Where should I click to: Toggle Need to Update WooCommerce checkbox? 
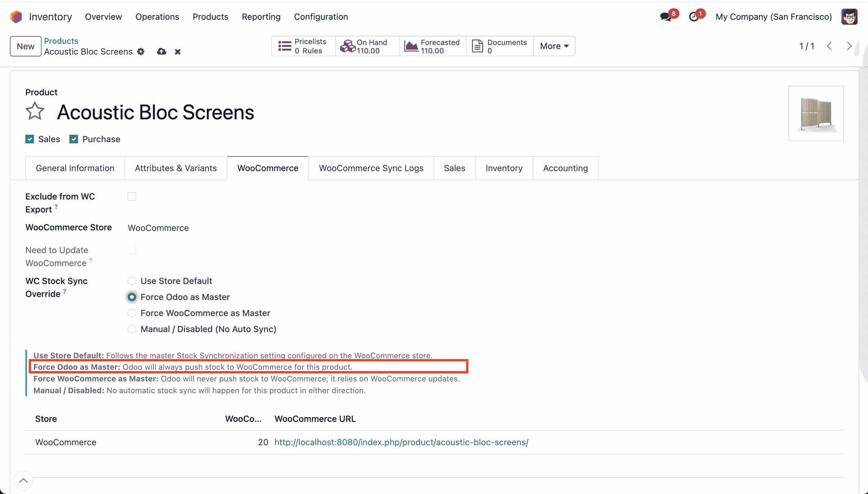pyautogui.click(x=132, y=250)
